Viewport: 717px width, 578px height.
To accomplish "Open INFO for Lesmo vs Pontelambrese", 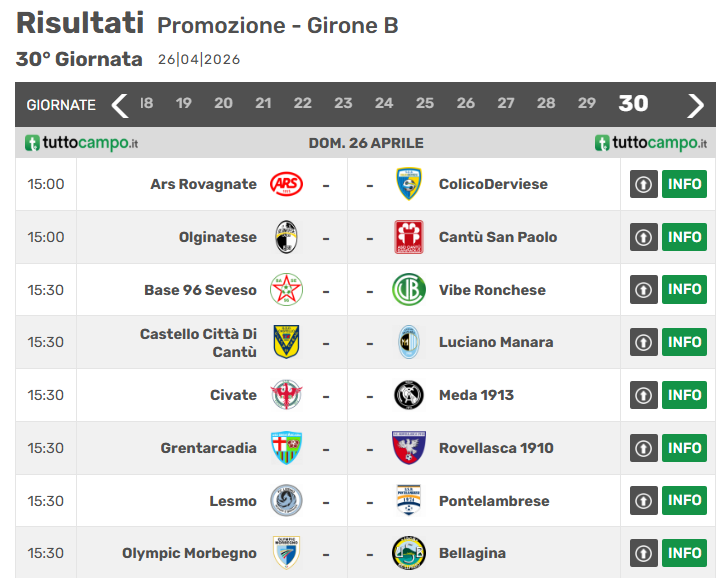I will coord(684,500).
